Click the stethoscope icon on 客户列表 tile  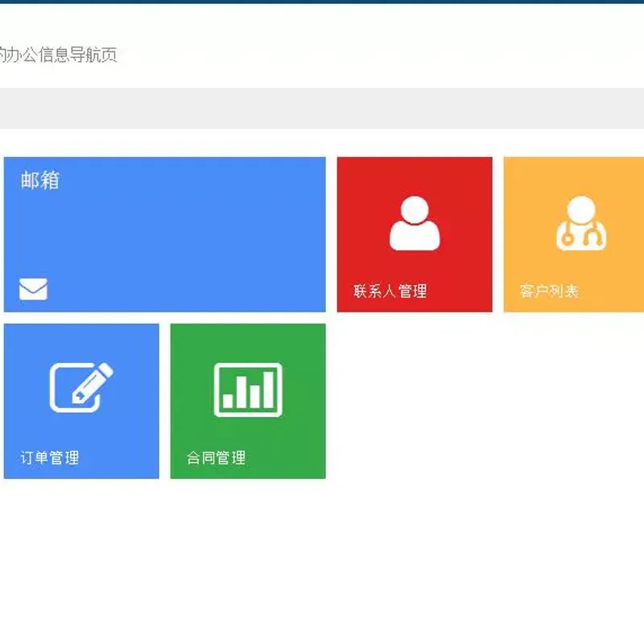pyautogui.click(x=582, y=224)
